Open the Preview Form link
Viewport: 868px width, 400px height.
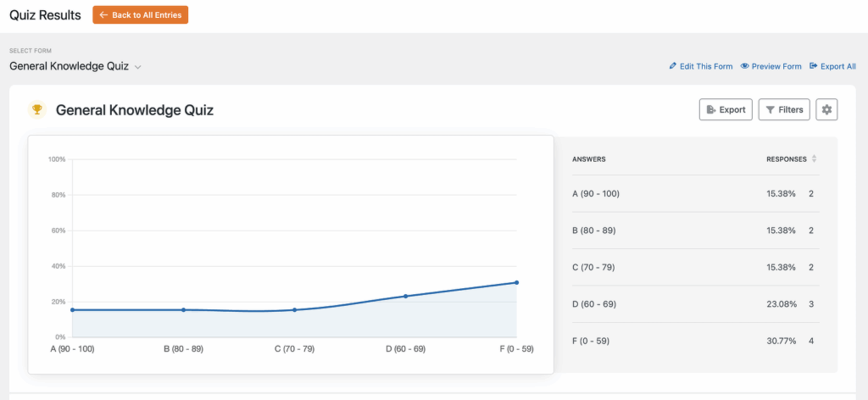tap(776, 66)
